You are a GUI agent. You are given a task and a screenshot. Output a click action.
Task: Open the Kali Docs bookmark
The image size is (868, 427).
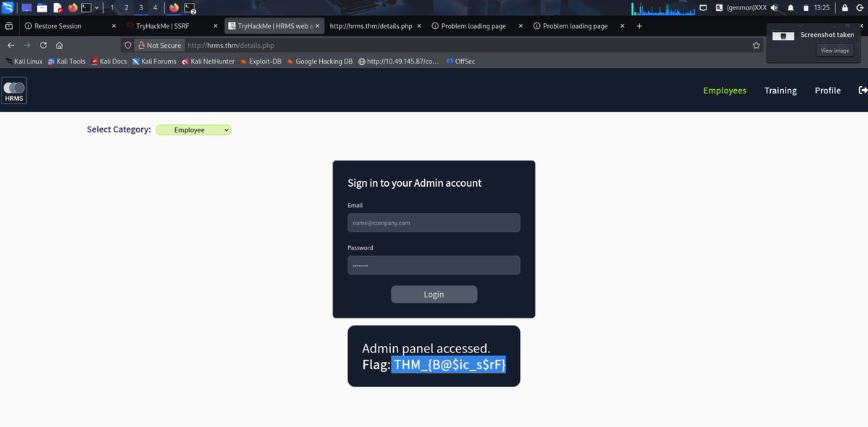(109, 62)
